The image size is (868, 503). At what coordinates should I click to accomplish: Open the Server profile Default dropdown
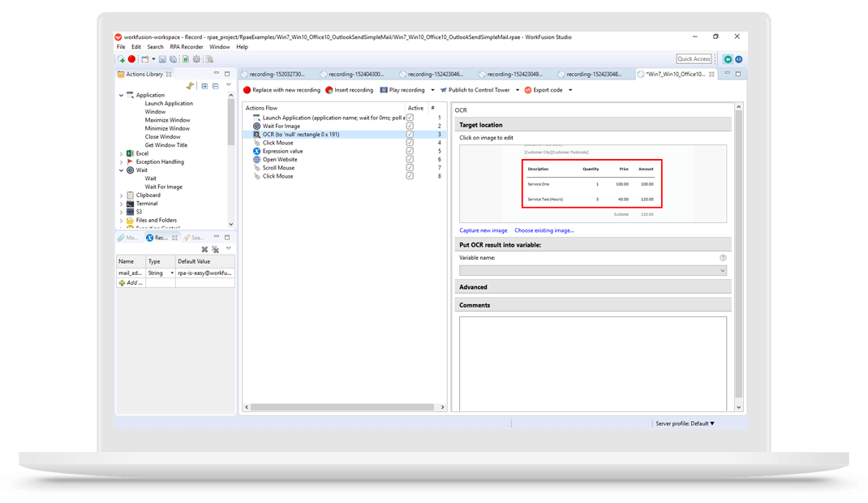pos(685,423)
